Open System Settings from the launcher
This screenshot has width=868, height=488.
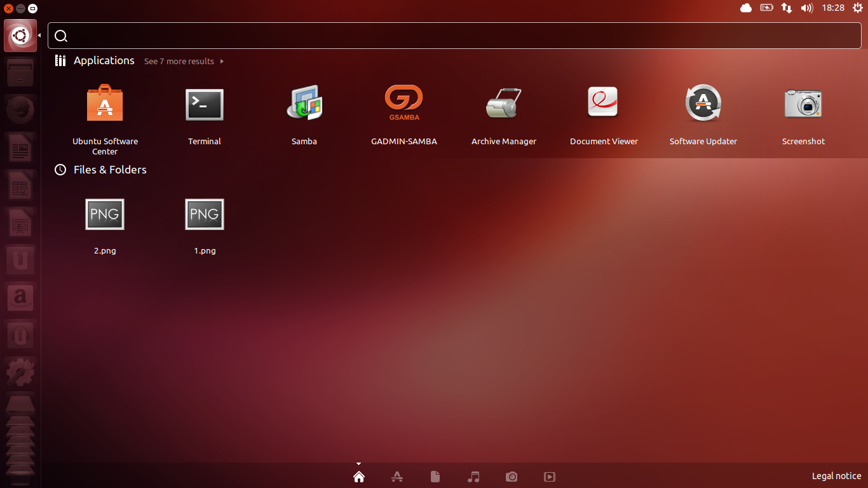(20, 372)
